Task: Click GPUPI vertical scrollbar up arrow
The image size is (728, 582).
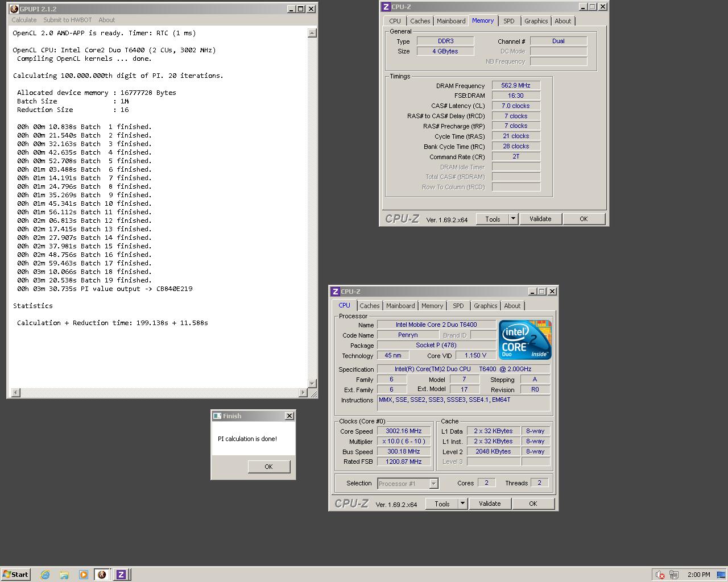Action: coord(312,33)
